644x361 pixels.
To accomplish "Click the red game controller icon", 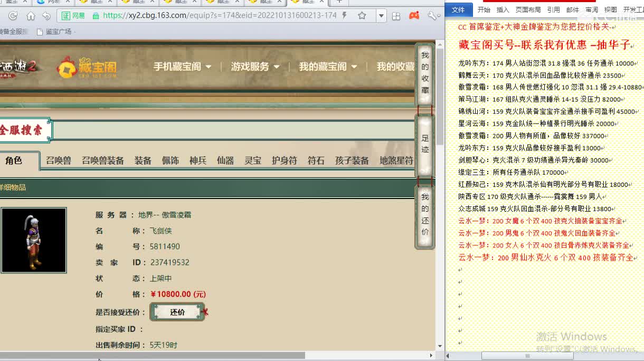I will 414,16.
